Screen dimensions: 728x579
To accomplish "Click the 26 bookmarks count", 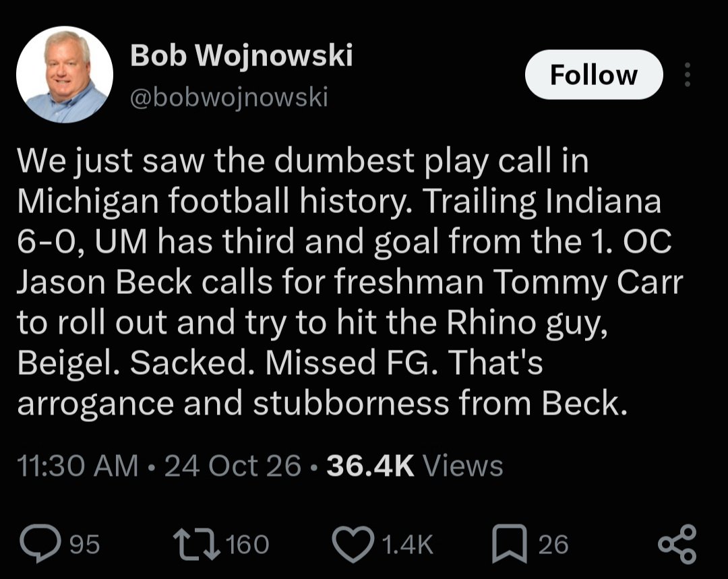I will 553,544.
